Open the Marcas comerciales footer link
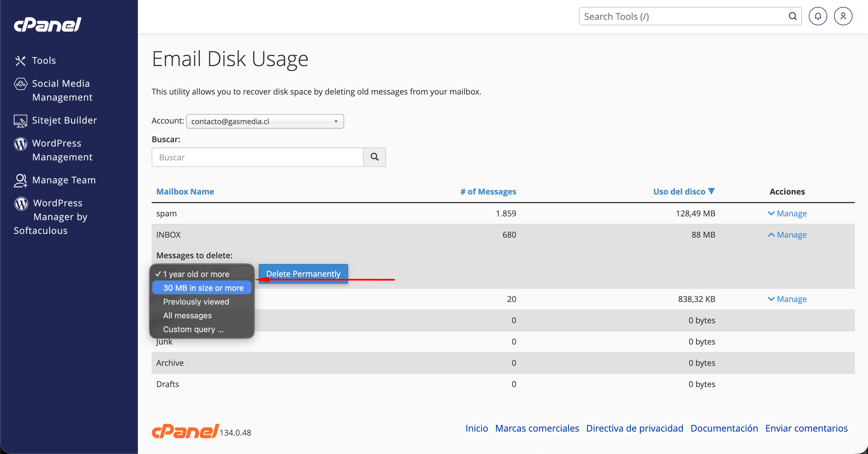868x454 pixels. [537, 428]
